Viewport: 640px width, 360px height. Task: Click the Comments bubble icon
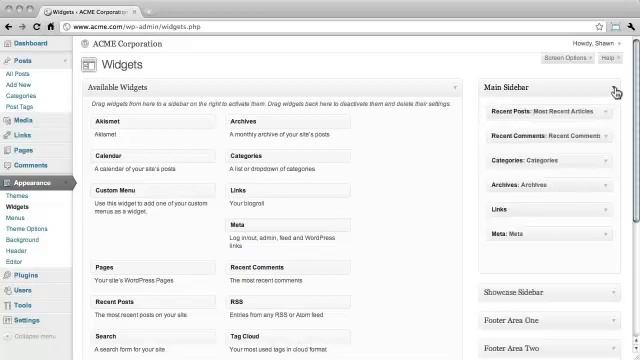tap(7, 165)
